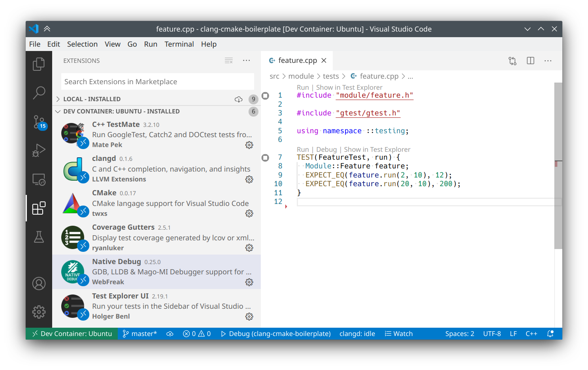
Task: Click Dev Container: Ubuntu remote indicator
Action: pos(72,334)
